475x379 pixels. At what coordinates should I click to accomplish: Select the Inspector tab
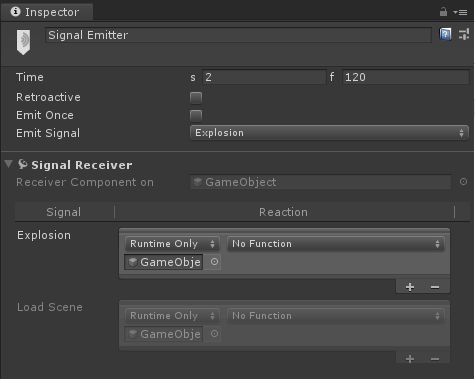[x=47, y=12]
